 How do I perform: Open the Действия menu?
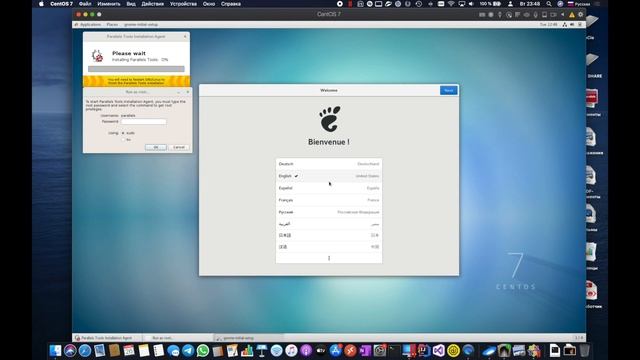(x=152, y=4)
